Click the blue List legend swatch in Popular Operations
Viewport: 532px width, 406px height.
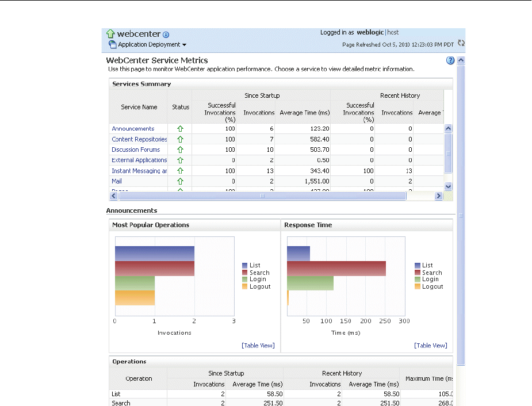pyautogui.click(x=244, y=266)
